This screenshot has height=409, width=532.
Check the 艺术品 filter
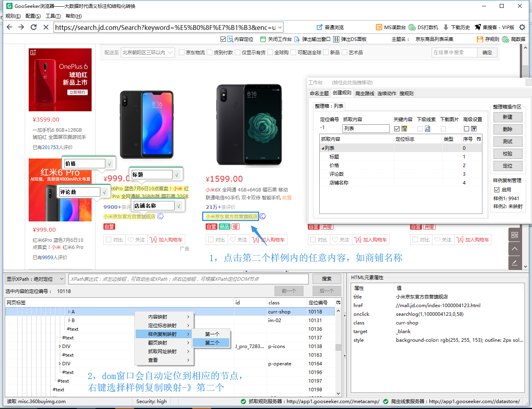pyautogui.click(x=344, y=52)
